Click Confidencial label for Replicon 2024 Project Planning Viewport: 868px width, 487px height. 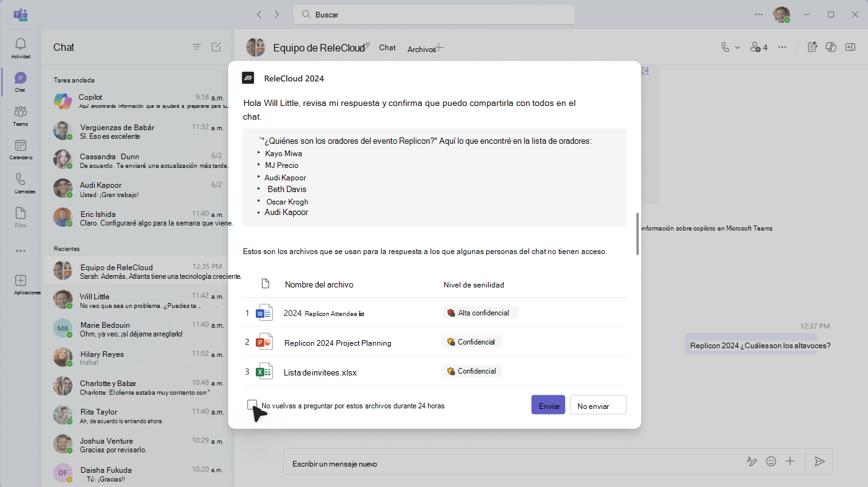(x=472, y=342)
